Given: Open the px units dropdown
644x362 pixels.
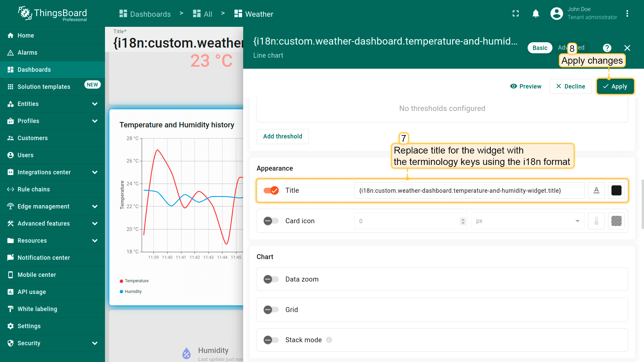Looking at the screenshot, I should [x=528, y=221].
